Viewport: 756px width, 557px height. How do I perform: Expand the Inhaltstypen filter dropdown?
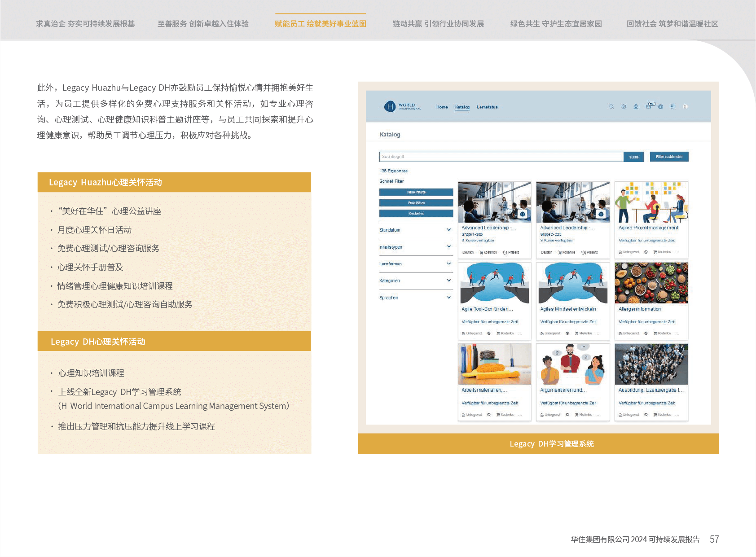click(415, 247)
